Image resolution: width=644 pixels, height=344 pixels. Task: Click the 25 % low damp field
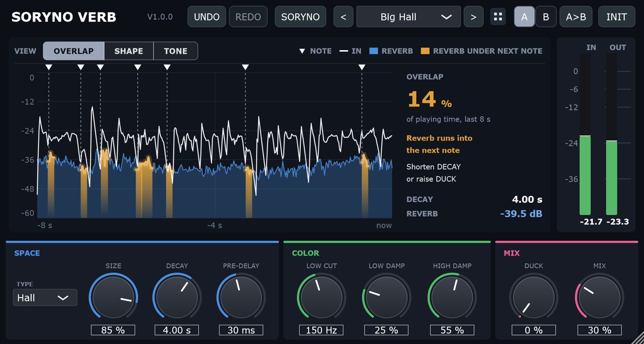tap(387, 330)
